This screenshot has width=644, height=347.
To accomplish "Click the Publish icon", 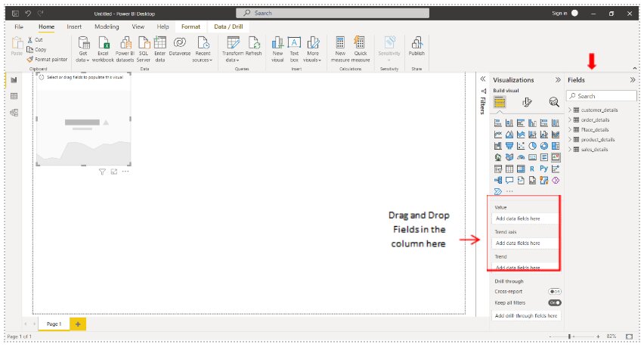I will [x=416, y=44].
